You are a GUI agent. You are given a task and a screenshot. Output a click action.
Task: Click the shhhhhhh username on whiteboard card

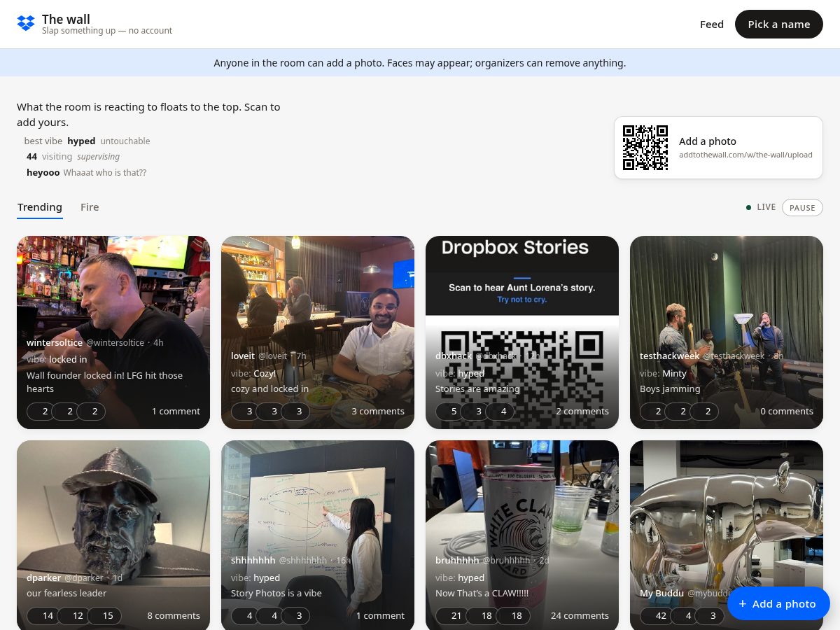pos(253,560)
